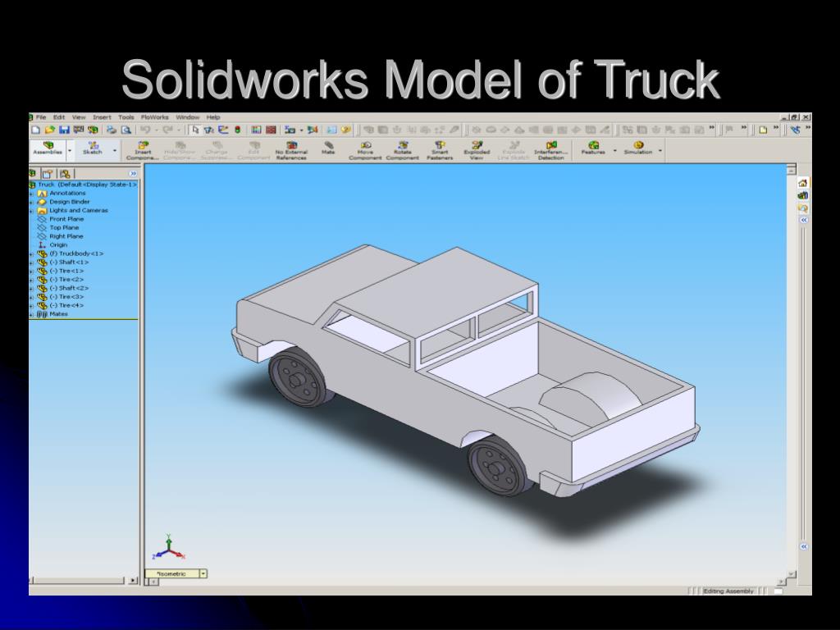Expand the Mates folder node

tap(31, 315)
